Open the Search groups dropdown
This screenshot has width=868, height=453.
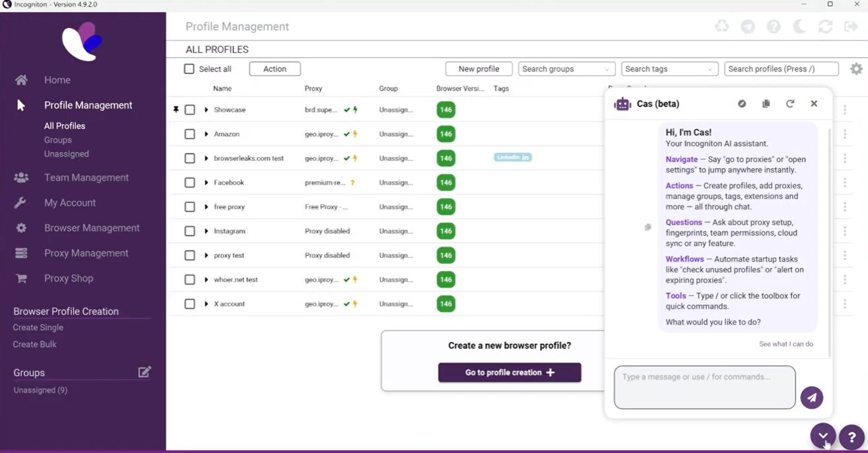(x=567, y=69)
